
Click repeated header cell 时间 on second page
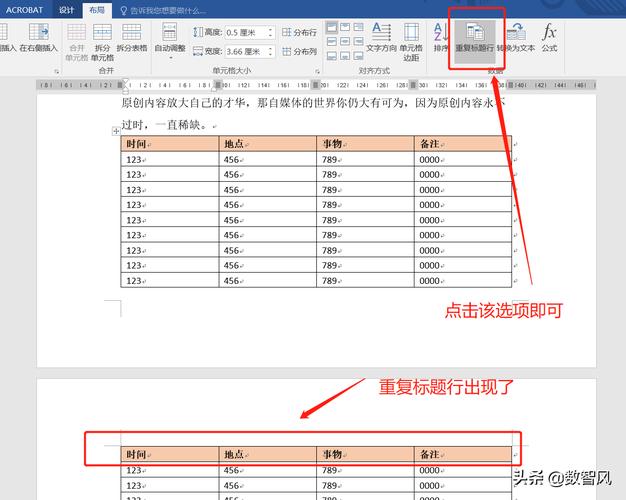(170, 454)
